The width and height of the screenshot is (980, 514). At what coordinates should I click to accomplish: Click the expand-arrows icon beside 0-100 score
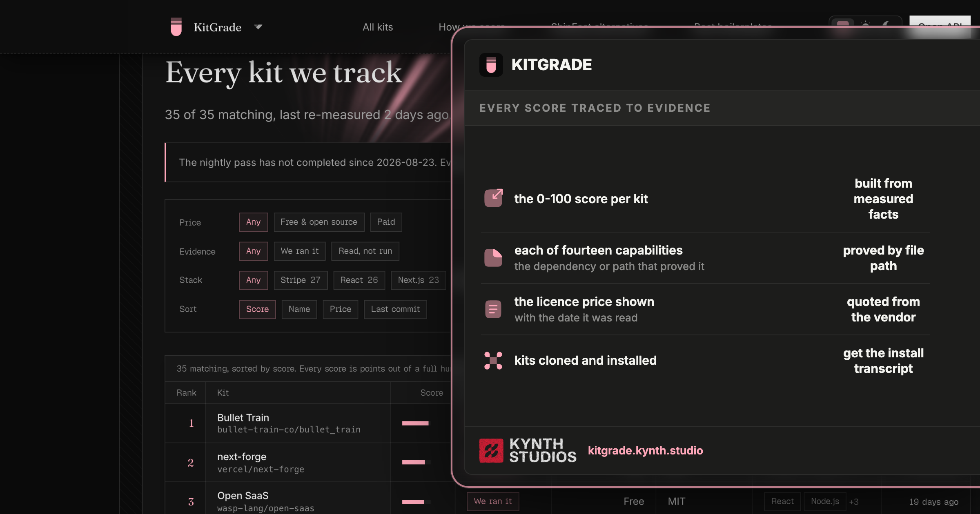point(493,199)
